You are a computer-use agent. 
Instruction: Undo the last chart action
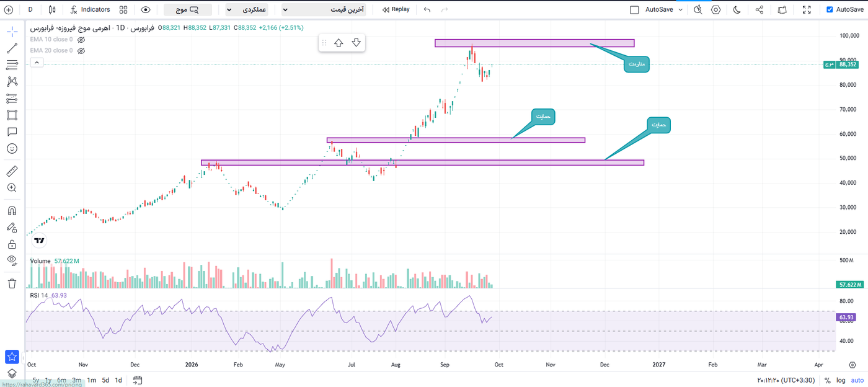pos(427,10)
